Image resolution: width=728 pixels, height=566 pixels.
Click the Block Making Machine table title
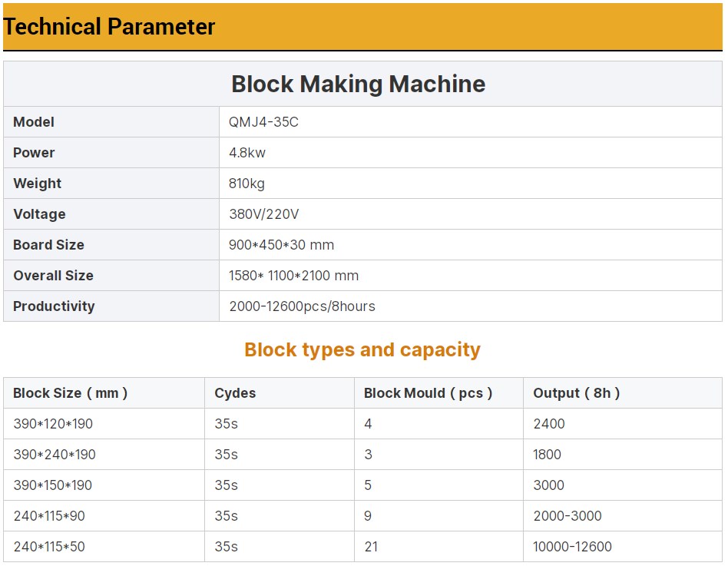tap(358, 84)
